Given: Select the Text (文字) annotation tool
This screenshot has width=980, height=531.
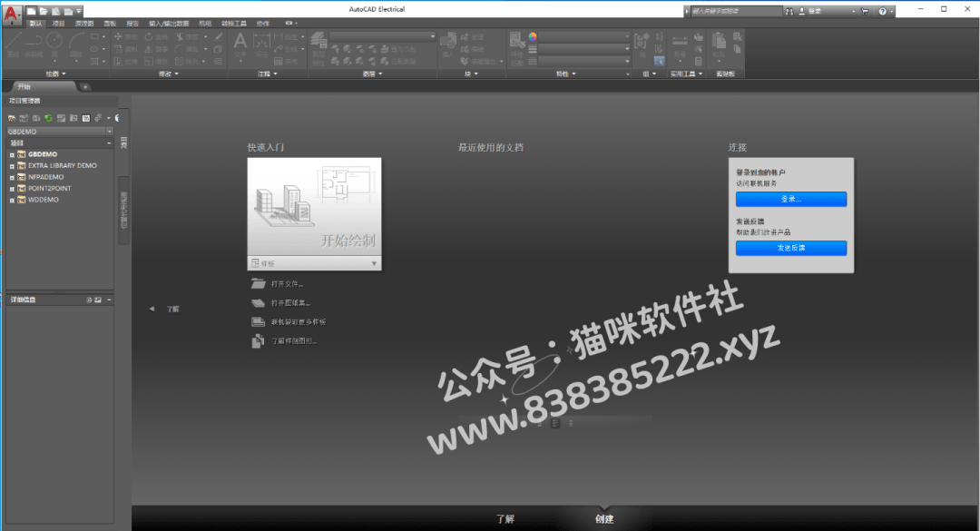Looking at the screenshot, I should (x=240, y=45).
